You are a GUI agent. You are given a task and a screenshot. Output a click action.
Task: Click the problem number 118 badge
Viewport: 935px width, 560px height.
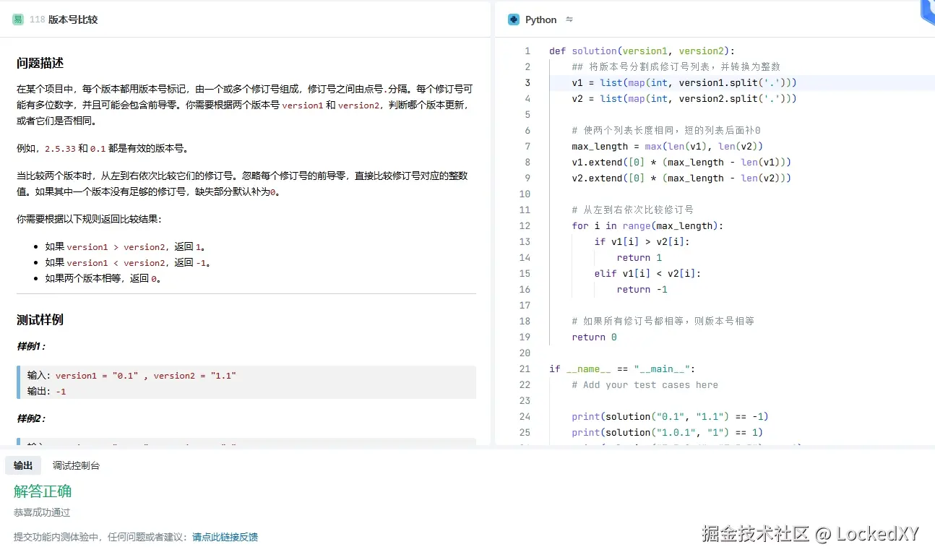tap(38, 20)
